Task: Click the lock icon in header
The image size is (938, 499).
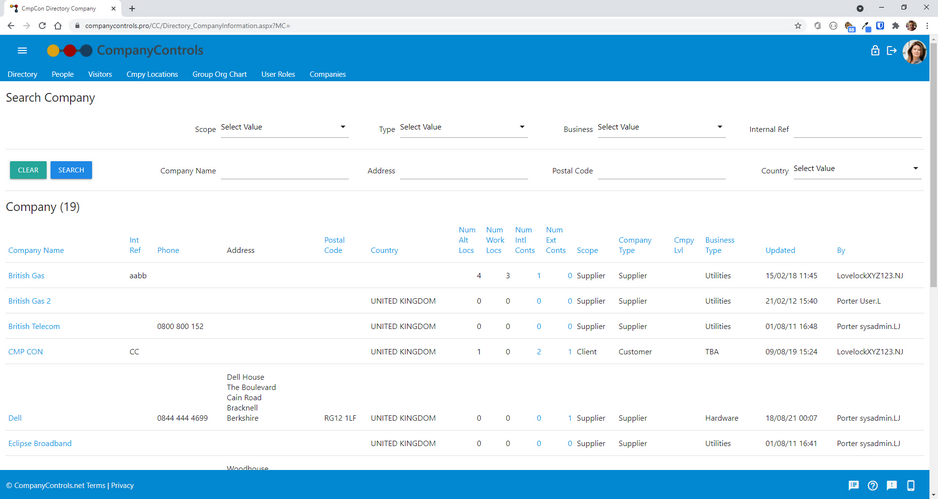Action: click(x=875, y=51)
